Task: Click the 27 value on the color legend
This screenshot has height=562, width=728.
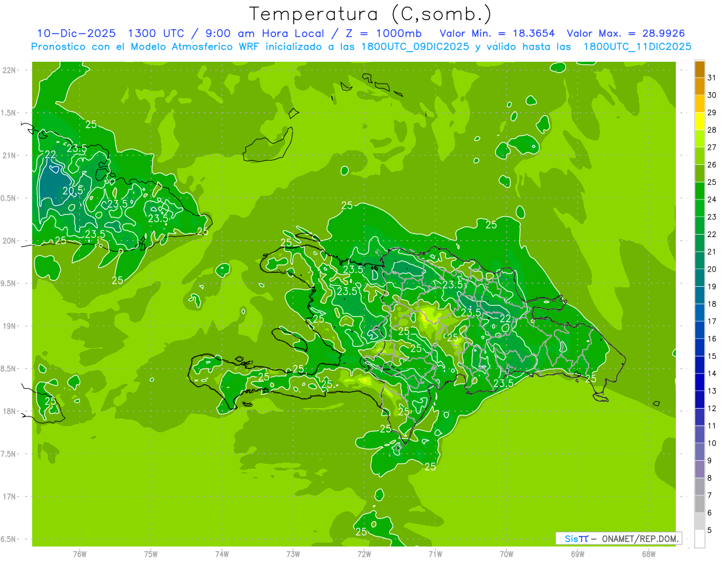Action: [712, 147]
